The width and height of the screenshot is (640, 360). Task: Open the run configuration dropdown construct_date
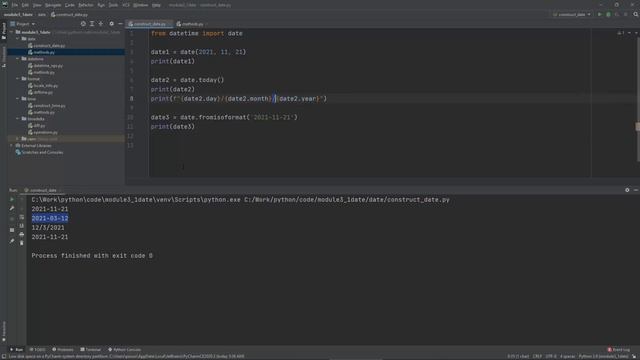(x=571, y=14)
